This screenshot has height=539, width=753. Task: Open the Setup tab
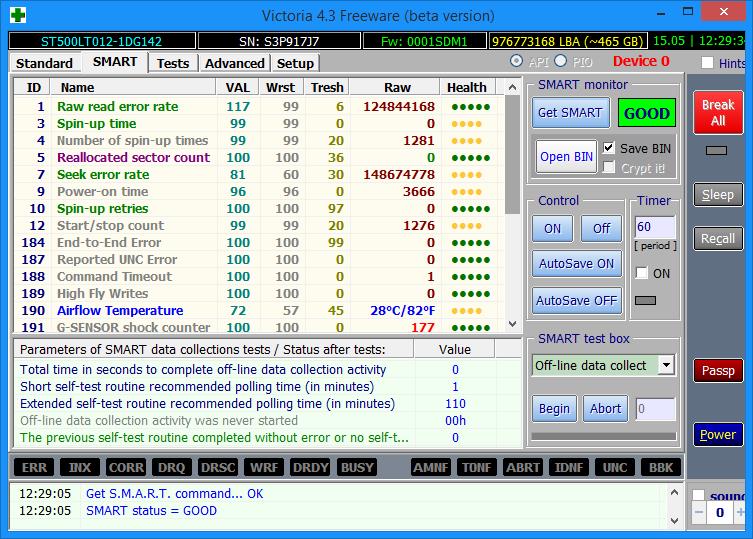click(295, 63)
